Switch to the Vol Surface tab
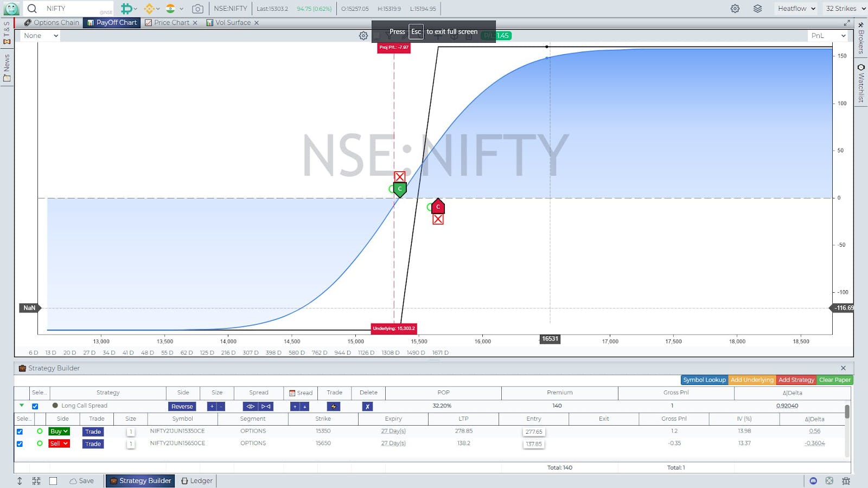Screen dimensions: 868x488 (x=228, y=23)
